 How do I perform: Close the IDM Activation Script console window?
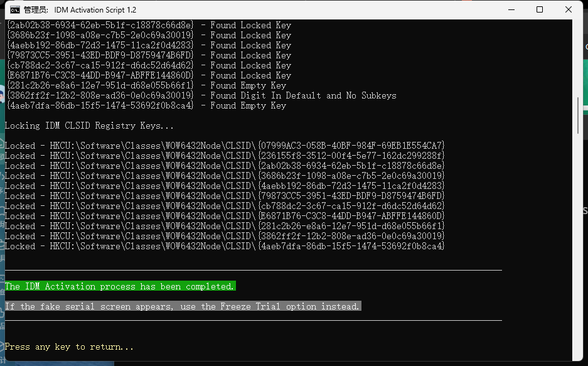(569, 10)
